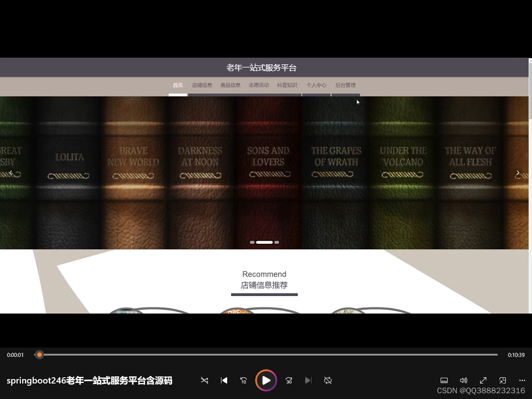
Task: Click the 老年一站式服务平台 page title
Action: tap(262, 68)
